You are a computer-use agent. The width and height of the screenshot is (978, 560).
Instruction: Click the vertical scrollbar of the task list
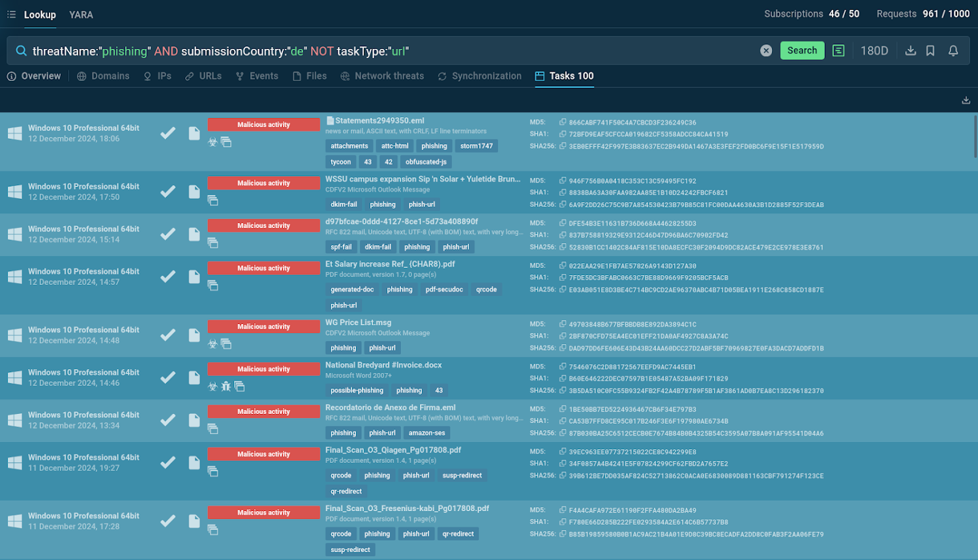click(x=975, y=137)
